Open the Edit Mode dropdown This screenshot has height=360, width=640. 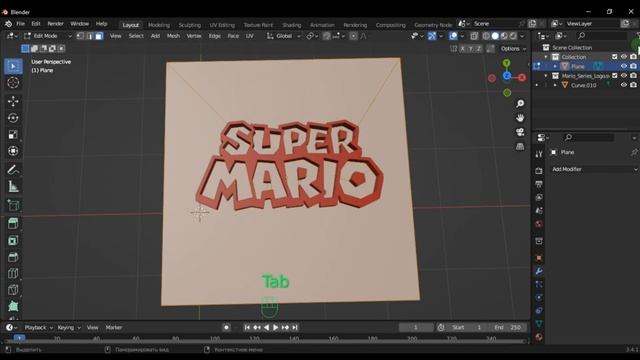click(x=47, y=36)
